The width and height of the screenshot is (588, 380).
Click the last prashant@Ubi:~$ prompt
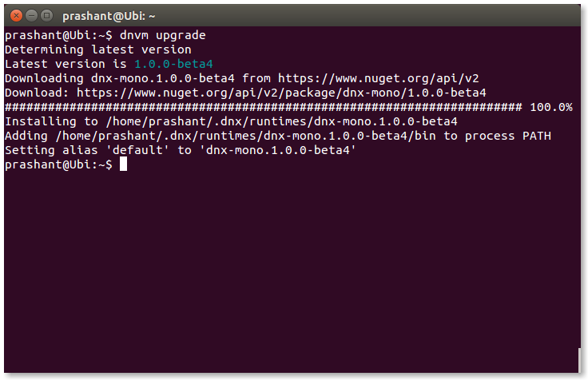click(58, 164)
